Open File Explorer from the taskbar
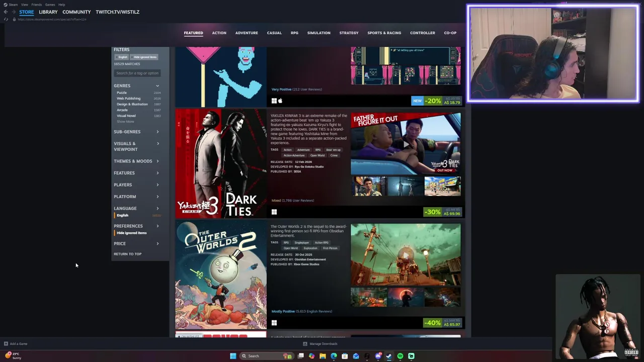The height and width of the screenshot is (362, 644). 323,356
